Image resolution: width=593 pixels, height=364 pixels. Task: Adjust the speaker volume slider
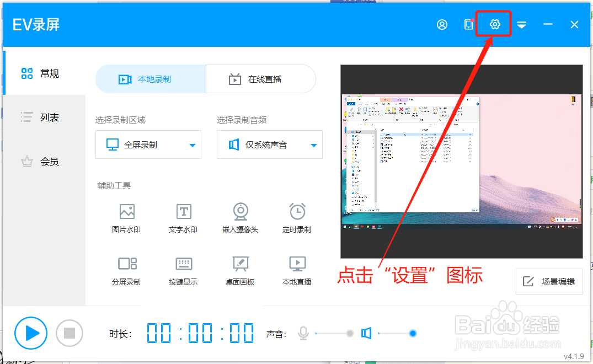tap(413, 333)
